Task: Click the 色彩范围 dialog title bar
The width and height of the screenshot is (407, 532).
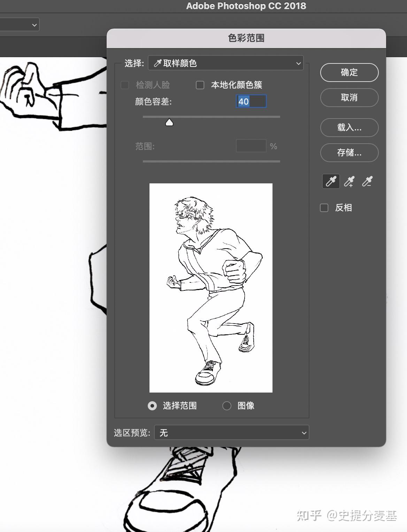Action: pos(246,38)
